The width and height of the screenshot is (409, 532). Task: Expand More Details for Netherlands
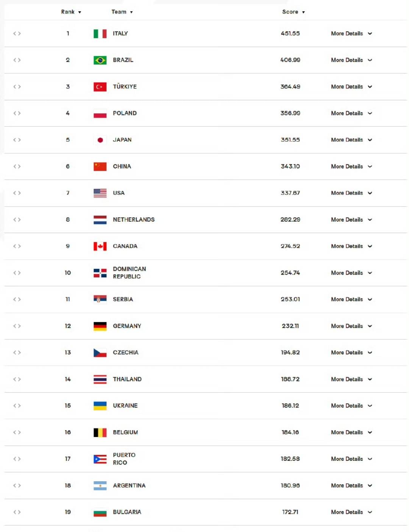pos(351,219)
